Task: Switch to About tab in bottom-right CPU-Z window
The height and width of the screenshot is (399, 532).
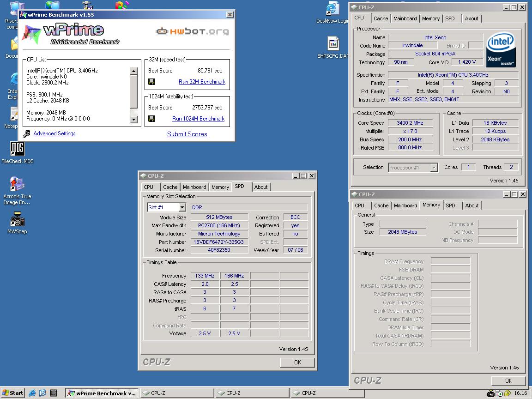Action: [x=472, y=206]
